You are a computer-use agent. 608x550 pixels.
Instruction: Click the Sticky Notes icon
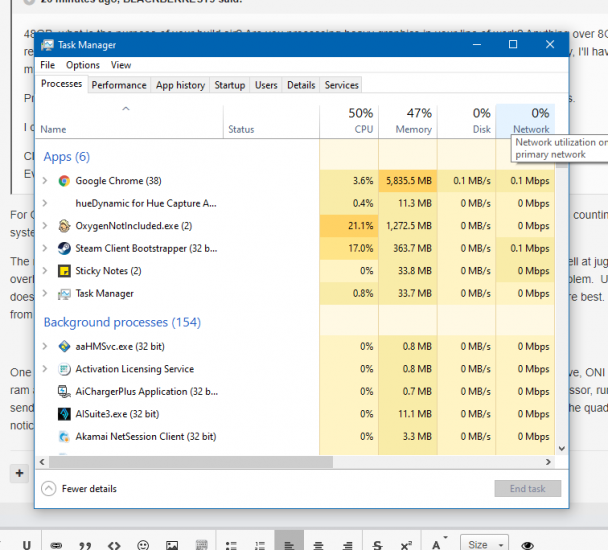tap(64, 271)
